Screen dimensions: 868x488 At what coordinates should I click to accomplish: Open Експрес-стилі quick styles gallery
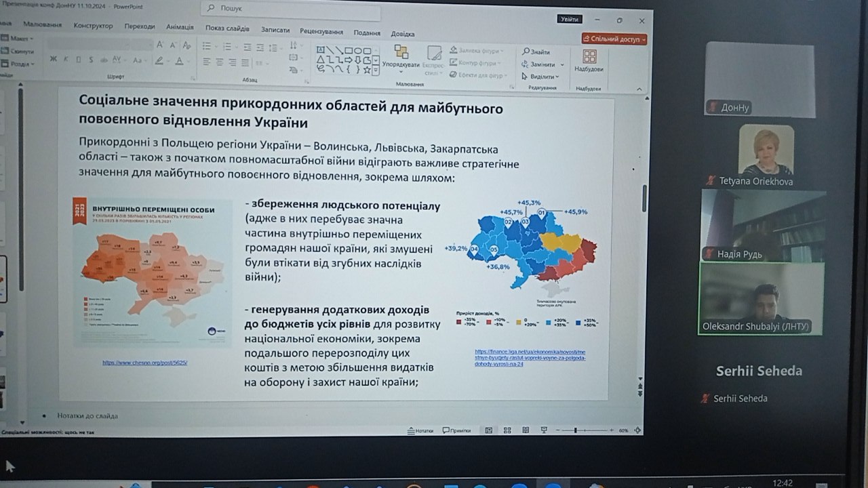[435, 60]
